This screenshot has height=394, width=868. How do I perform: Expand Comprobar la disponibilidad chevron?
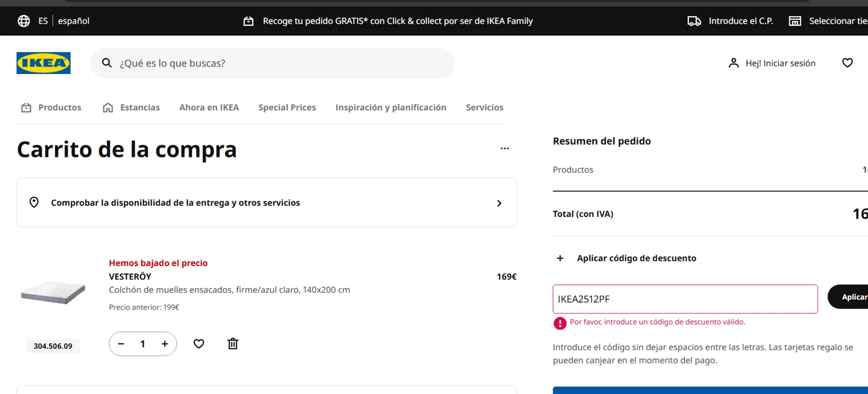(x=499, y=203)
